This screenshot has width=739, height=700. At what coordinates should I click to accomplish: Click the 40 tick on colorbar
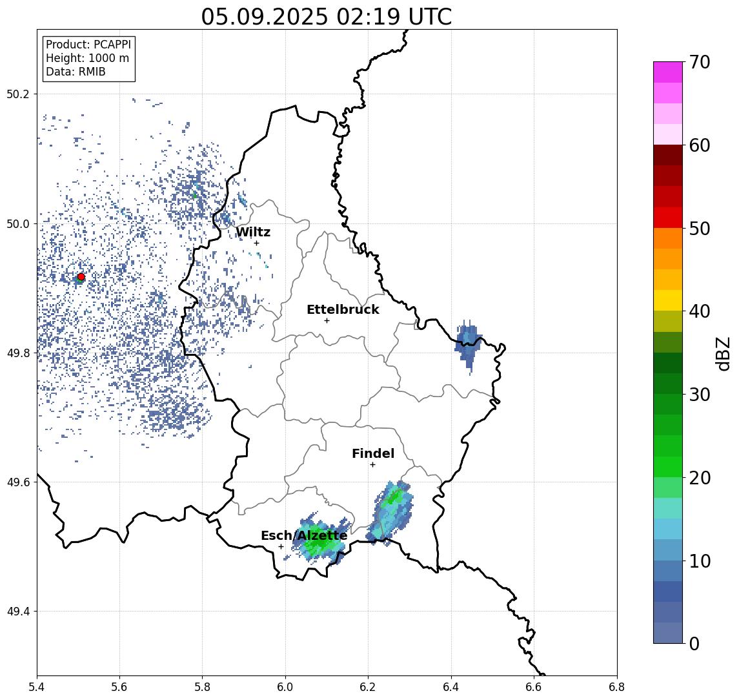coord(699,311)
